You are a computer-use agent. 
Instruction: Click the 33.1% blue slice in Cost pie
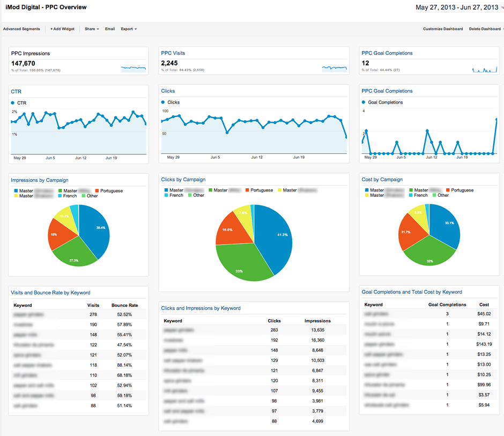445,225
